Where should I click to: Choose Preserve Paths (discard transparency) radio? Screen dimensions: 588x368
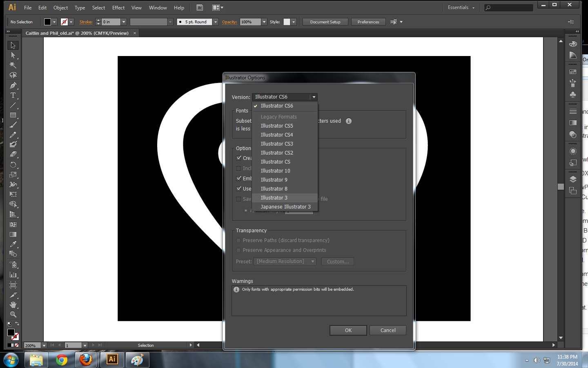point(238,240)
